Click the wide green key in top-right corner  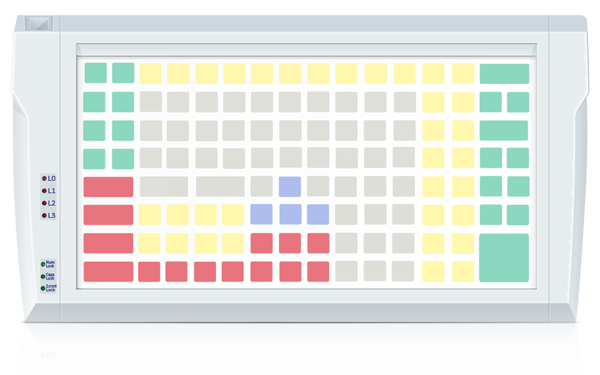pyautogui.click(x=504, y=73)
